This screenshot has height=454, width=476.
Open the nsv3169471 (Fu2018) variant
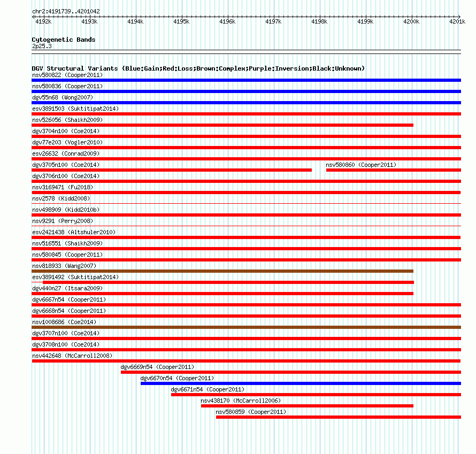click(x=63, y=187)
